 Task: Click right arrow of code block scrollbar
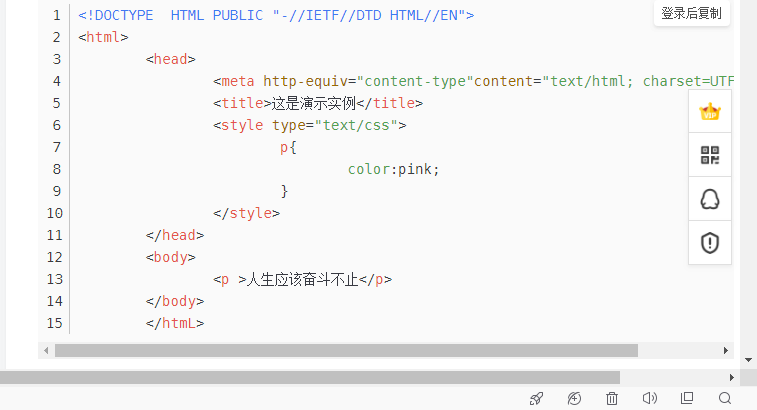[x=727, y=351]
